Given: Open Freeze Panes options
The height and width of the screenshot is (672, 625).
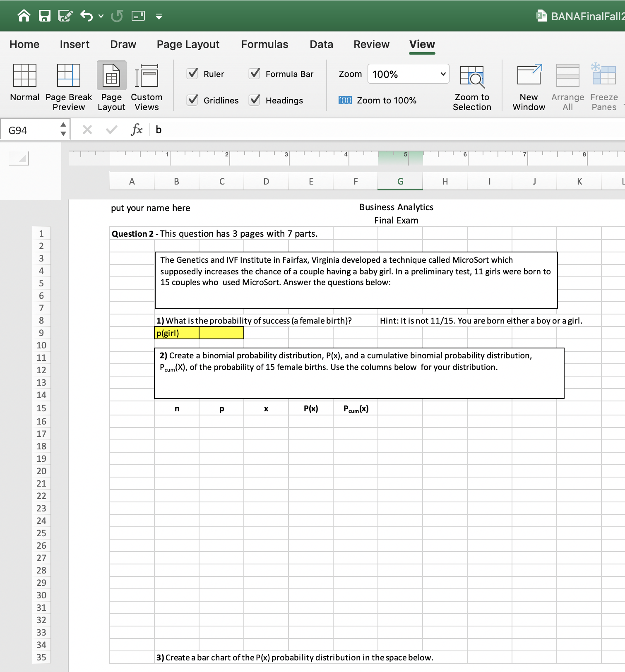Looking at the screenshot, I should (604, 87).
